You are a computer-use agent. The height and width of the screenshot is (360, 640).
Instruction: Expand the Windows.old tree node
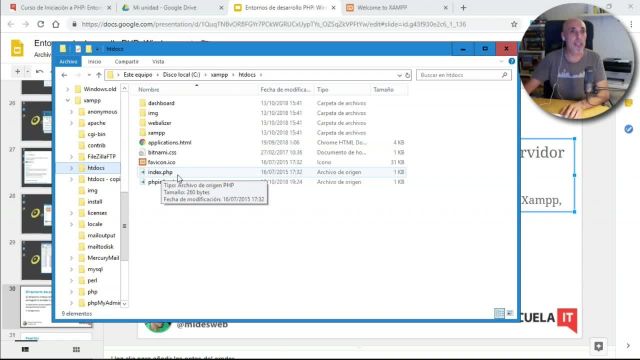tap(68, 89)
